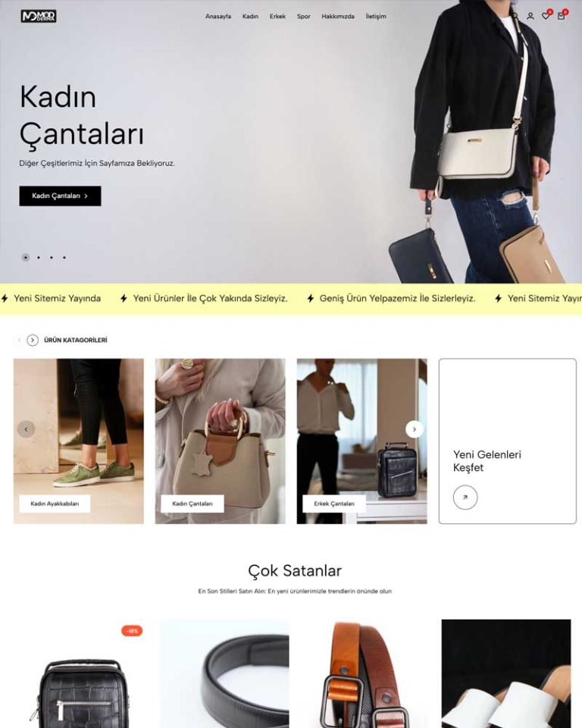582x728 pixels.
Task: Open the Erkek Çantaları category label
Action: 334,504
